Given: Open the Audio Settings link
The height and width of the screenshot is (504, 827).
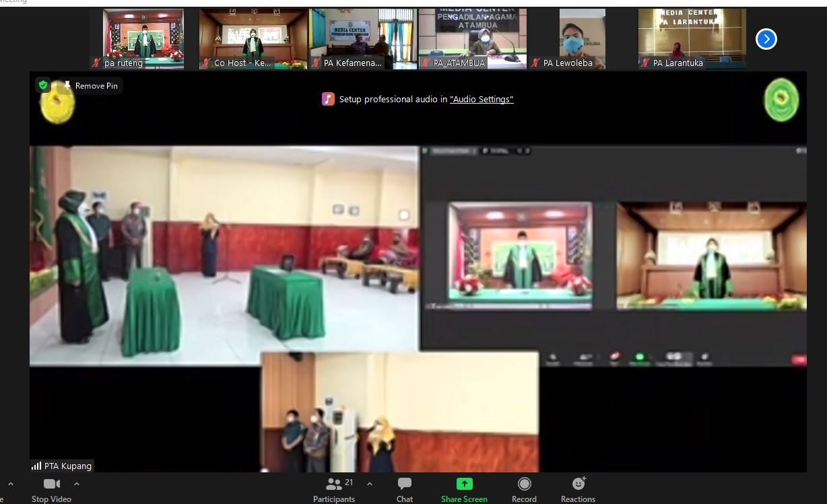Looking at the screenshot, I should [482, 99].
